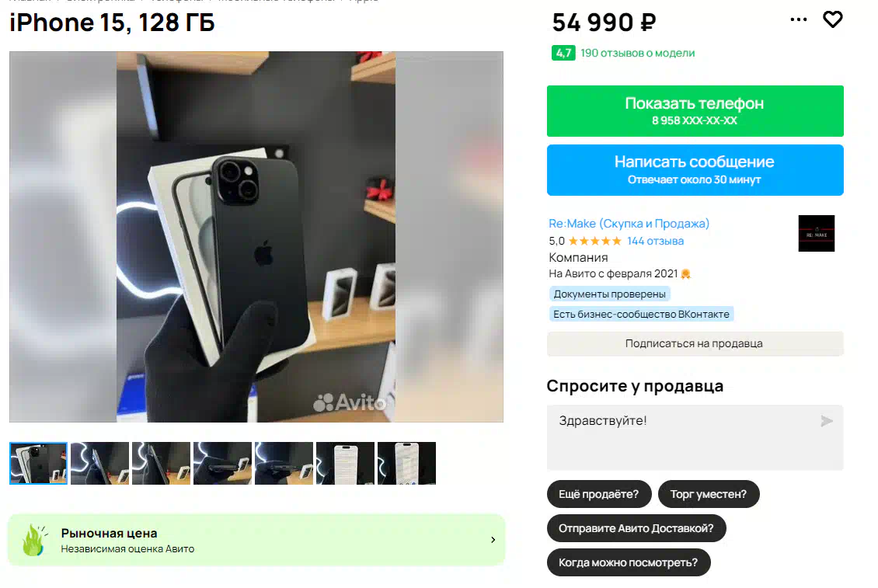Choose the Торг уместен? quick reply
The width and height of the screenshot is (878, 588).
click(x=709, y=495)
